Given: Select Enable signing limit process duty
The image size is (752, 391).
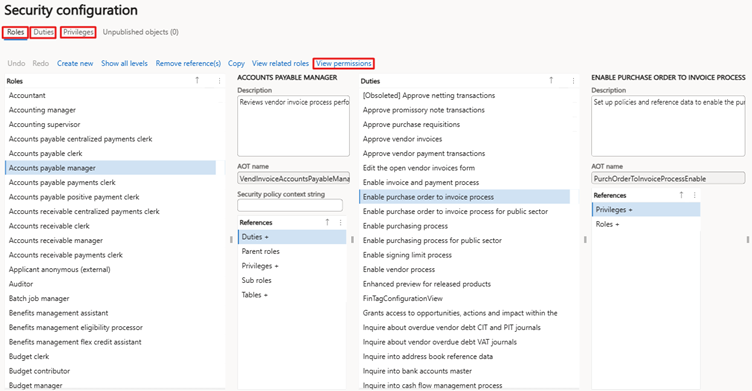Looking at the screenshot, I should point(464,255).
